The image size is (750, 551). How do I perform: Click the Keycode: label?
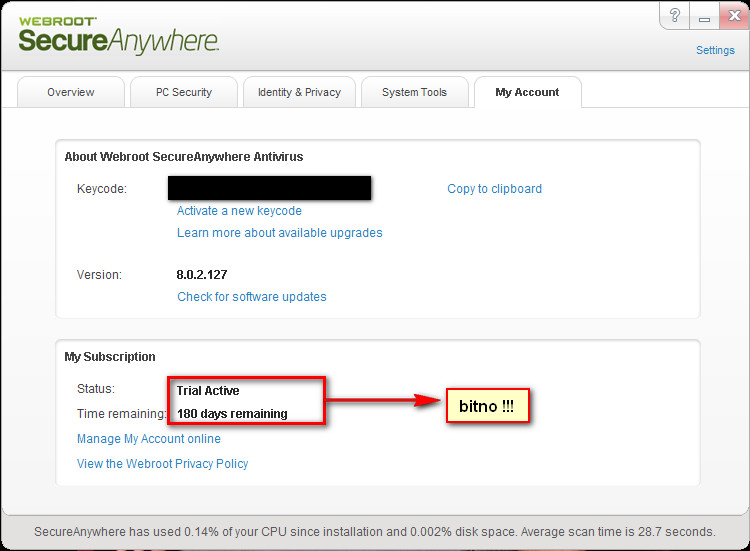pos(102,189)
